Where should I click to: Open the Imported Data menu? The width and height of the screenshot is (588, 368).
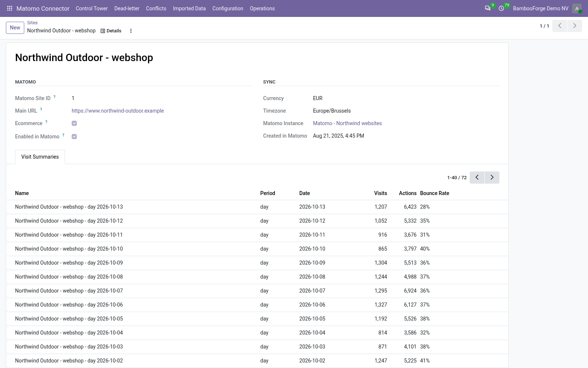click(189, 8)
